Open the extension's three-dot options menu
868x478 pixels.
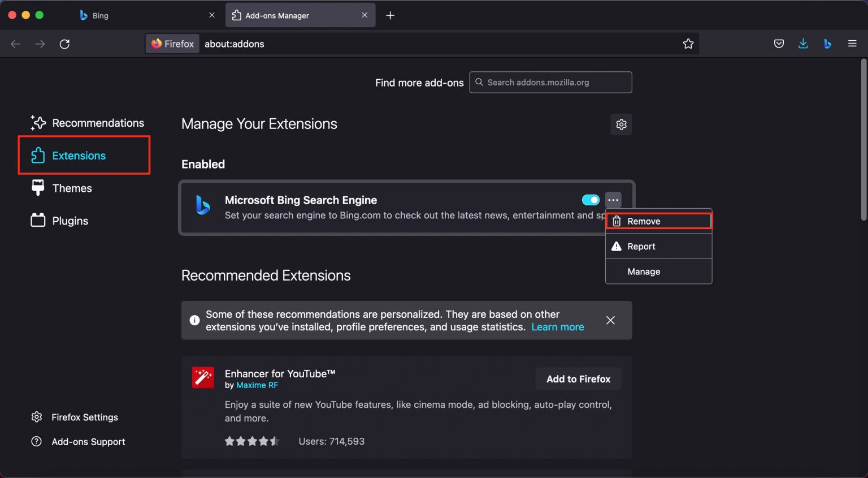click(613, 200)
